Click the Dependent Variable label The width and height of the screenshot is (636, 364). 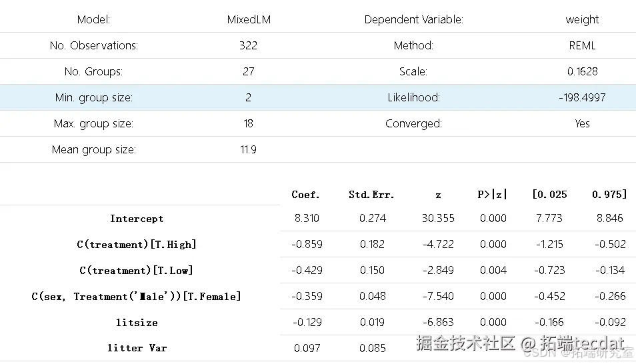[413, 20]
